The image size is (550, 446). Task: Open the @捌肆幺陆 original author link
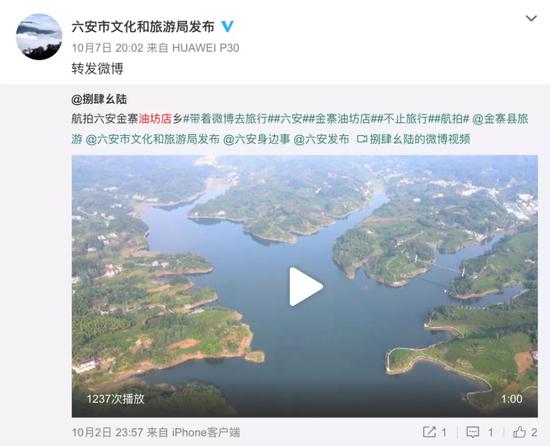click(99, 100)
